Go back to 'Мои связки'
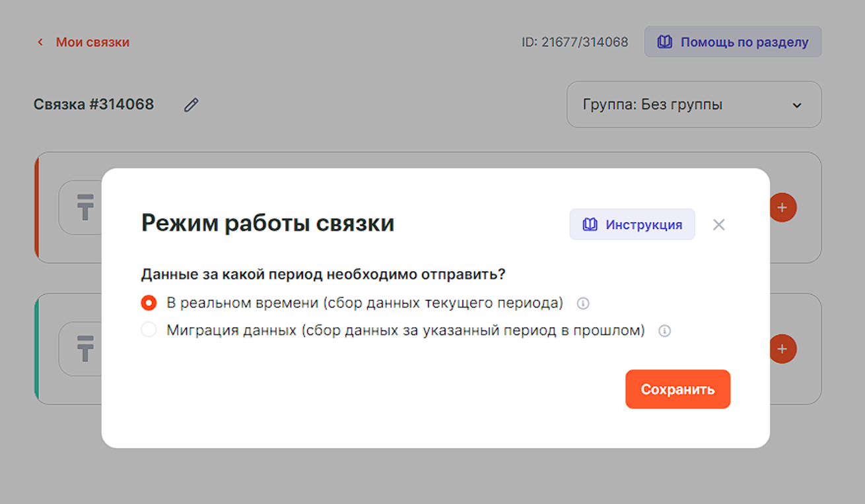Image resolution: width=865 pixels, height=504 pixels. [92, 42]
